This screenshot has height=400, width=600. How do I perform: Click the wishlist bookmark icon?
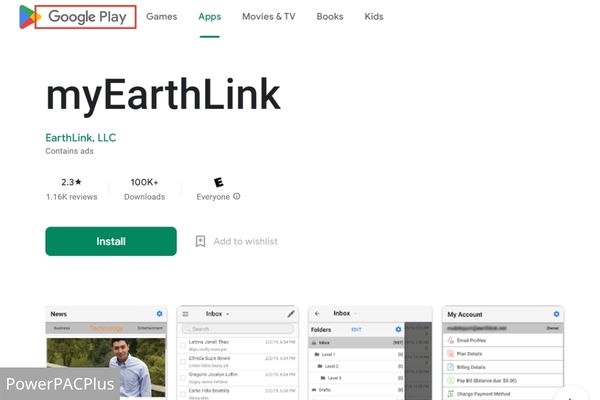[x=200, y=241]
